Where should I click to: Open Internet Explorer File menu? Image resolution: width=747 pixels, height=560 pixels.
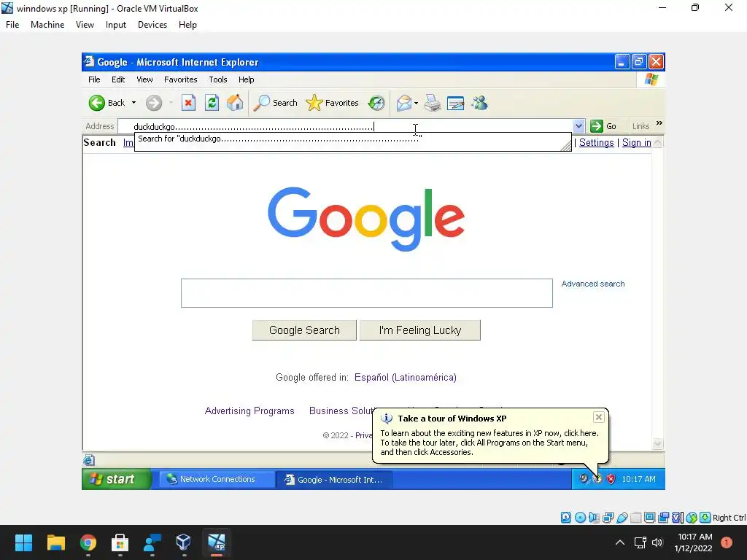pyautogui.click(x=94, y=79)
